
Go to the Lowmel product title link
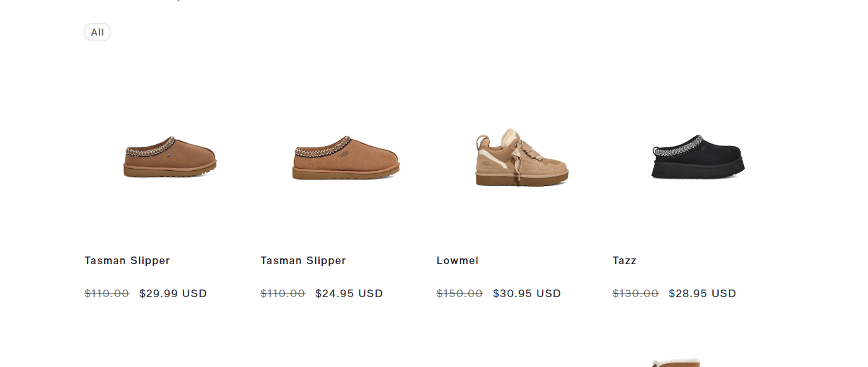(x=458, y=260)
